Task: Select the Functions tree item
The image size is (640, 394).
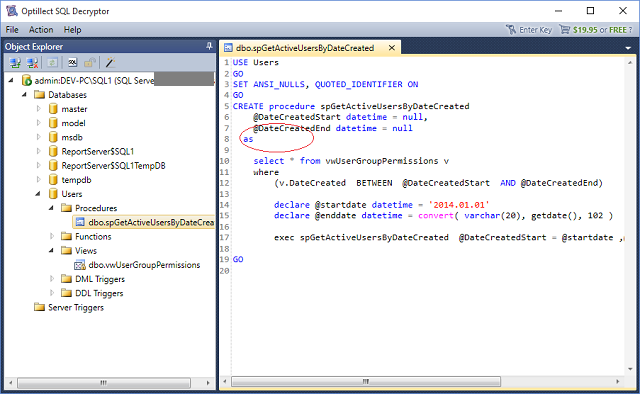Action: pos(93,236)
